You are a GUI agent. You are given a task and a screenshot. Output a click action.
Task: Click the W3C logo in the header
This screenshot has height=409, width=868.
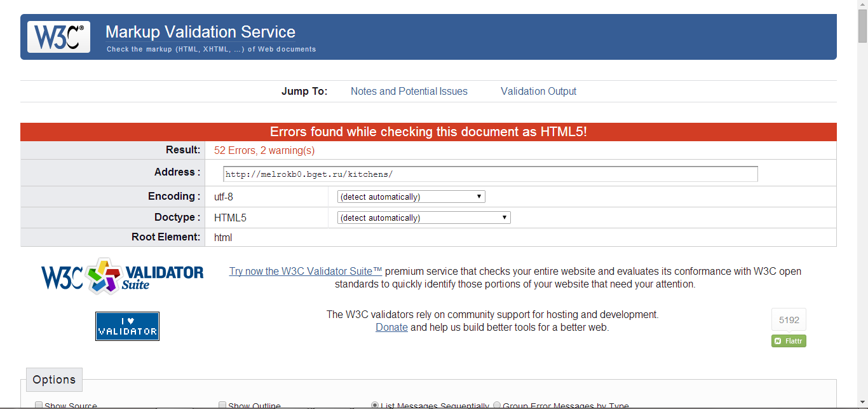point(58,37)
